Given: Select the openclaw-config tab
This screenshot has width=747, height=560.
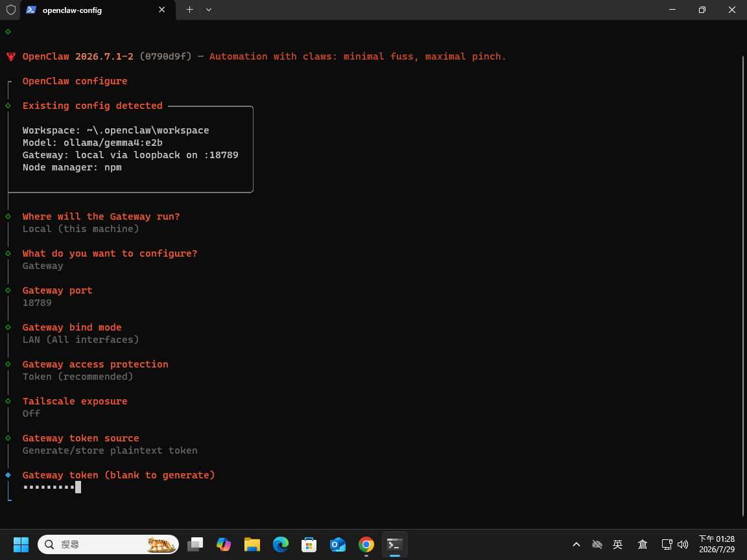Looking at the screenshot, I should point(98,10).
